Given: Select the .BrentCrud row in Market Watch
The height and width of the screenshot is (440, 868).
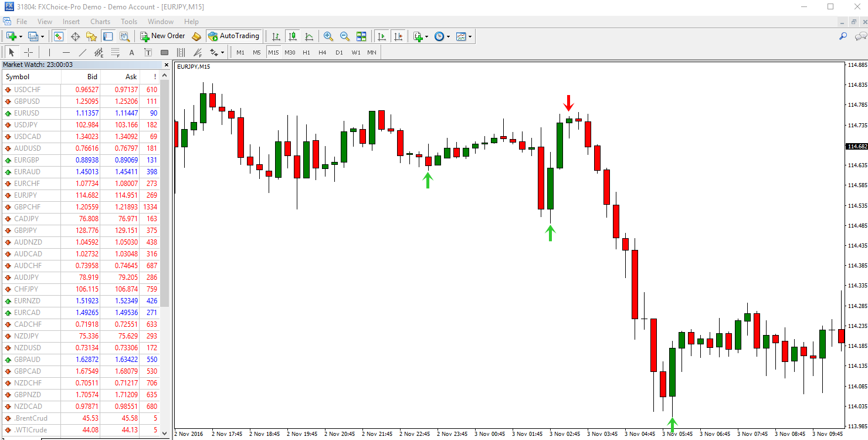Looking at the screenshot, I should coord(81,418).
